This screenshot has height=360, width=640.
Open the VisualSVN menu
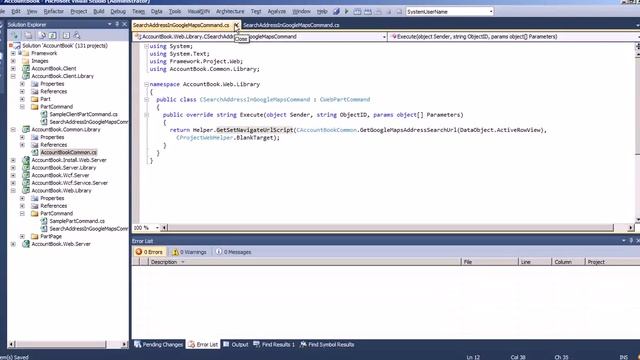pos(198,11)
